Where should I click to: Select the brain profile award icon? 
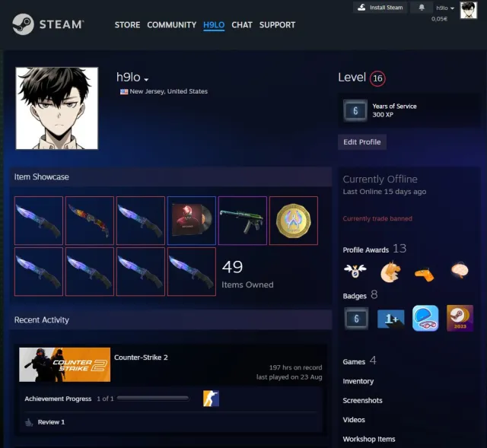(x=460, y=270)
